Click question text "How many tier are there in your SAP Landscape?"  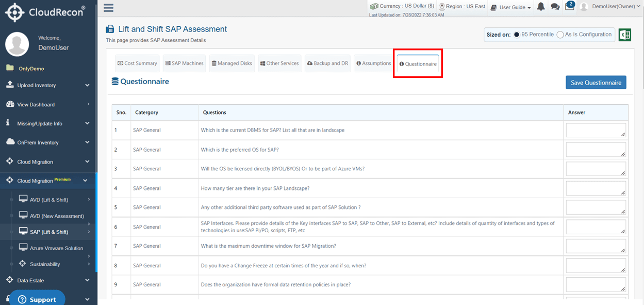point(255,188)
